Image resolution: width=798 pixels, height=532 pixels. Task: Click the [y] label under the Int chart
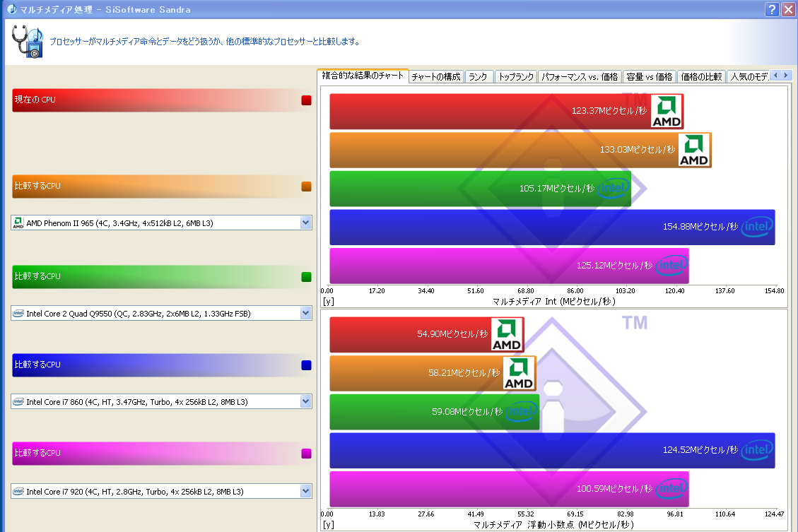(x=329, y=302)
